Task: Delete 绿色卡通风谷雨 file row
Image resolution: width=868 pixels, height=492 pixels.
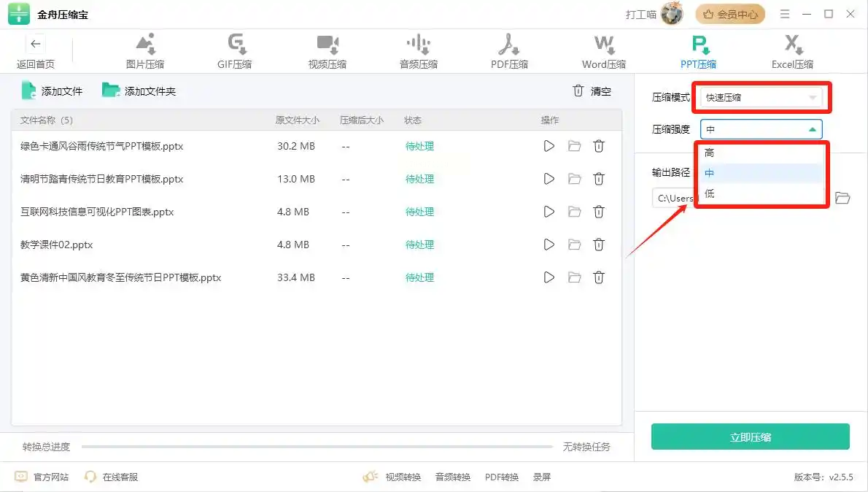Action: point(599,146)
